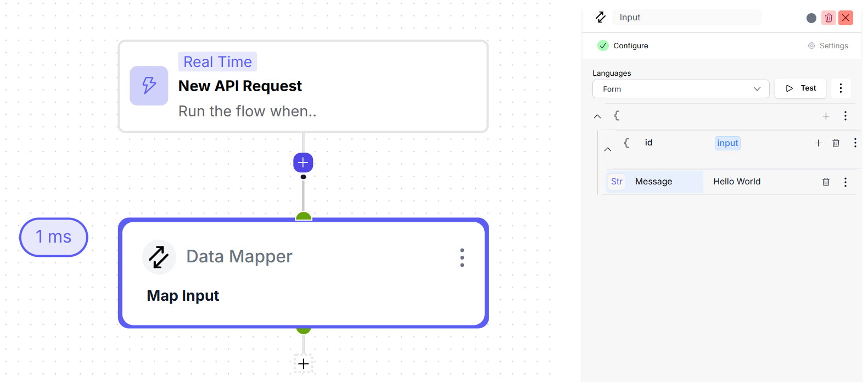Click the lightning bolt trigger icon
Screen dimensions: 868x382
click(x=149, y=86)
